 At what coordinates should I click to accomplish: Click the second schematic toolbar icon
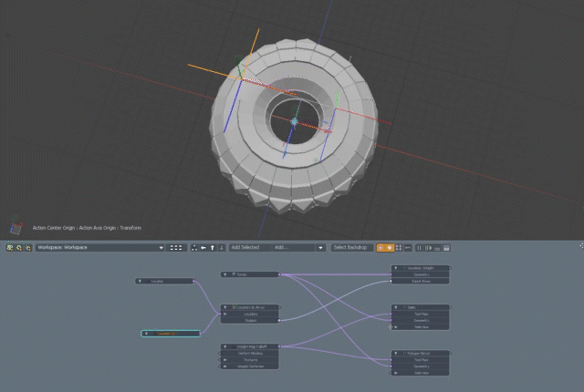(x=19, y=247)
